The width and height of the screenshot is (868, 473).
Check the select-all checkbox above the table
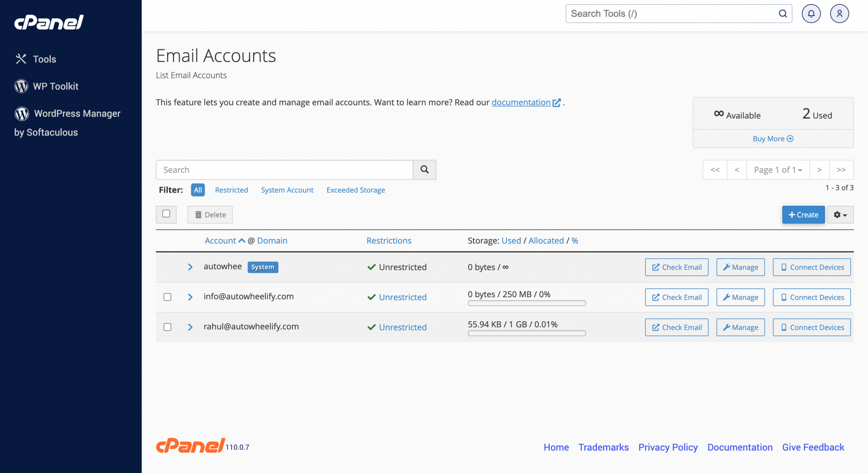tap(166, 214)
